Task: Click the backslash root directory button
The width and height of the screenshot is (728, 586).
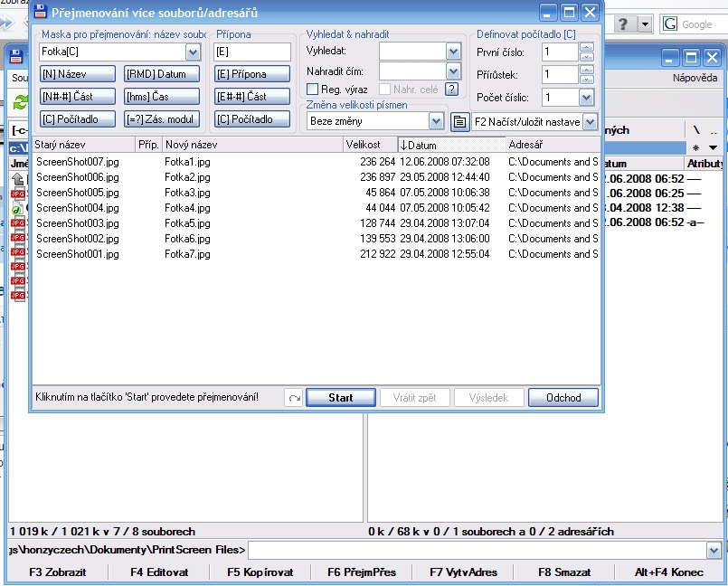Action: coord(696,130)
